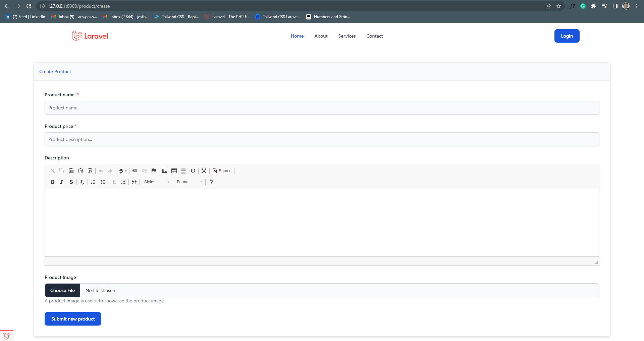Remove formatting with the Tx icon

(x=82, y=182)
